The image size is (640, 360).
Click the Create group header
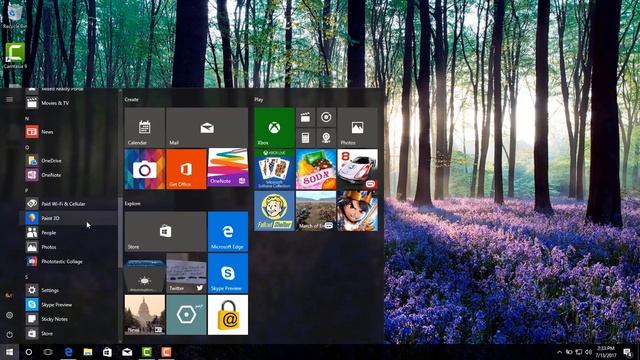[x=131, y=99]
